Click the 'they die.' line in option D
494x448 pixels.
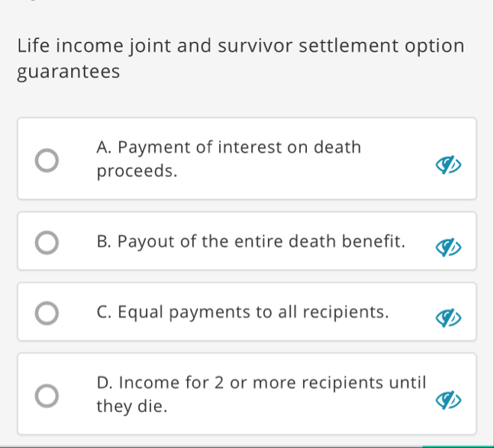pyautogui.click(x=131, y=406)
